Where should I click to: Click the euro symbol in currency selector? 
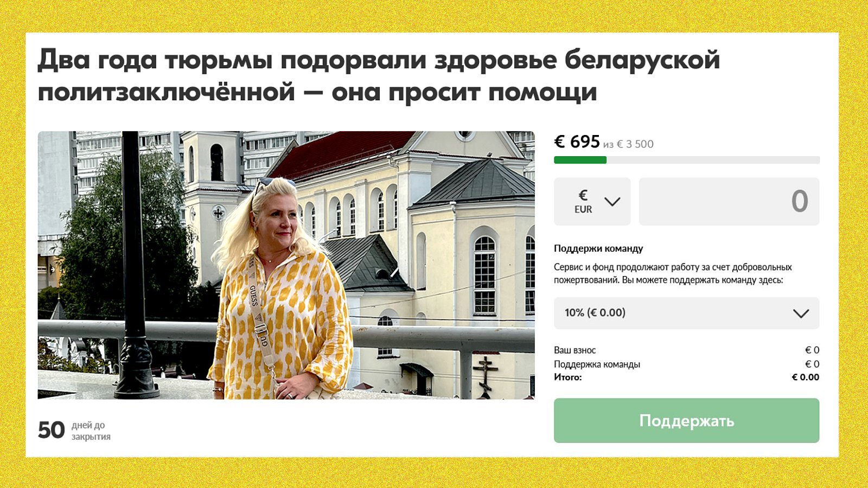tap(583, 195)
